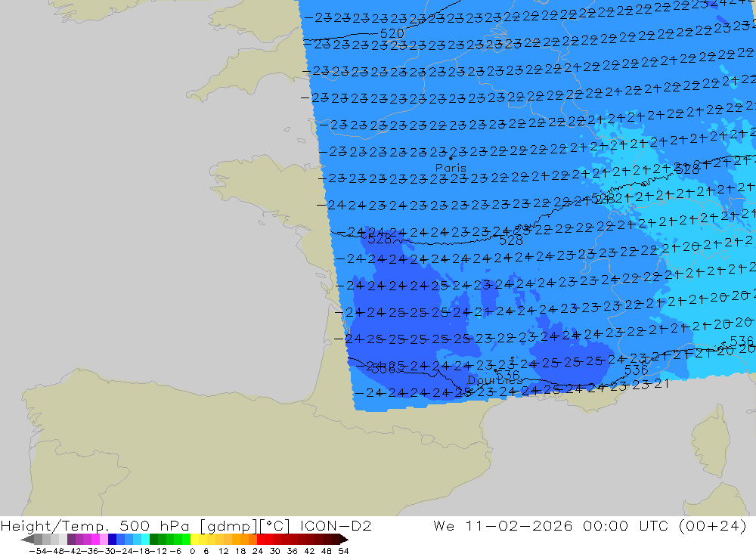This screenshot has width=756, height=554.
Task: Click the 48 legend scale value
Action: point(327,551)
